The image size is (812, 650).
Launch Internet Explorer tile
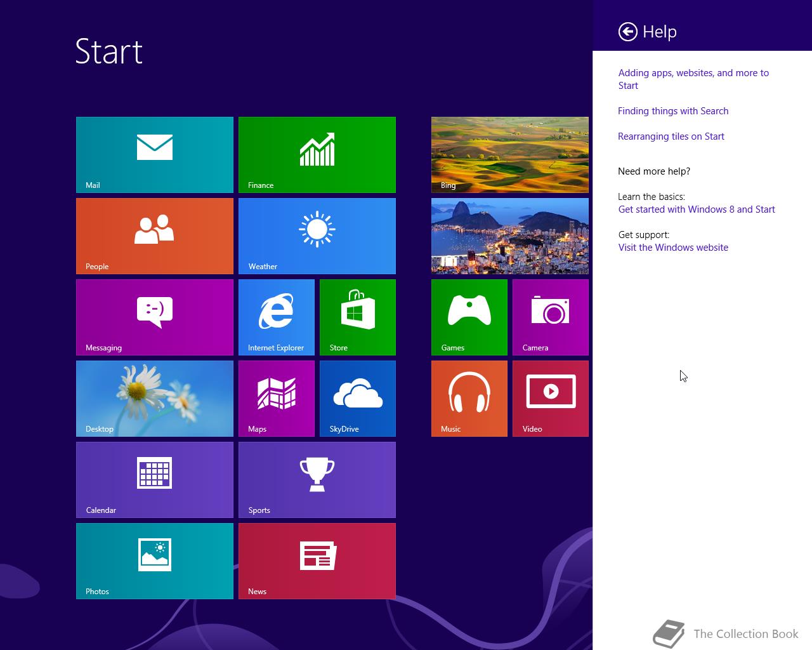click(277, 317)
